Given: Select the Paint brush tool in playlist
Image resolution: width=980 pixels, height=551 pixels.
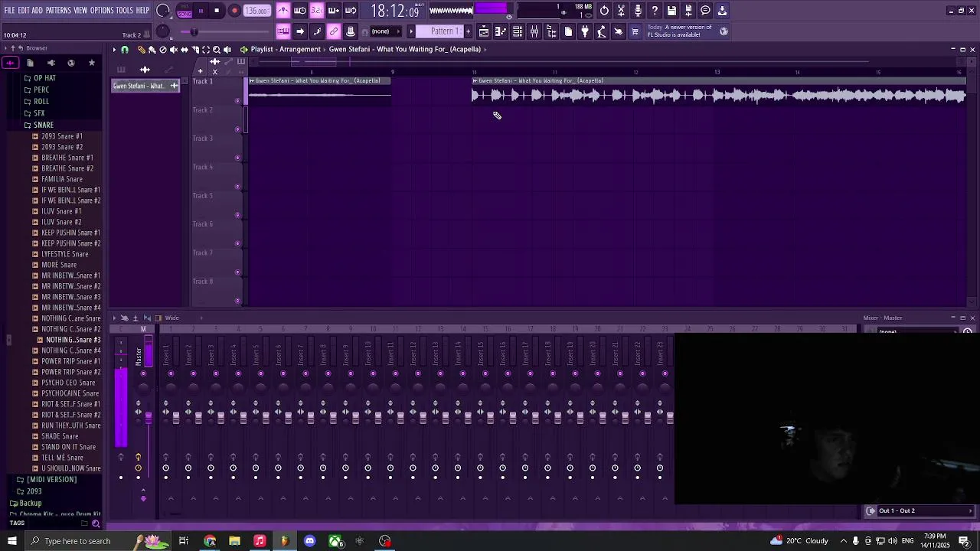Looking at the screenshot, I should [x=152, y=49].
